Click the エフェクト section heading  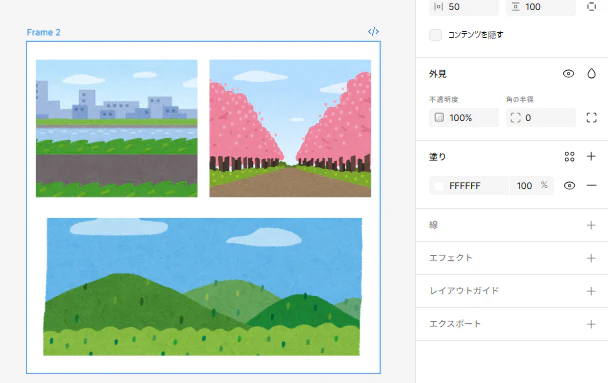[x=451, y=258]
